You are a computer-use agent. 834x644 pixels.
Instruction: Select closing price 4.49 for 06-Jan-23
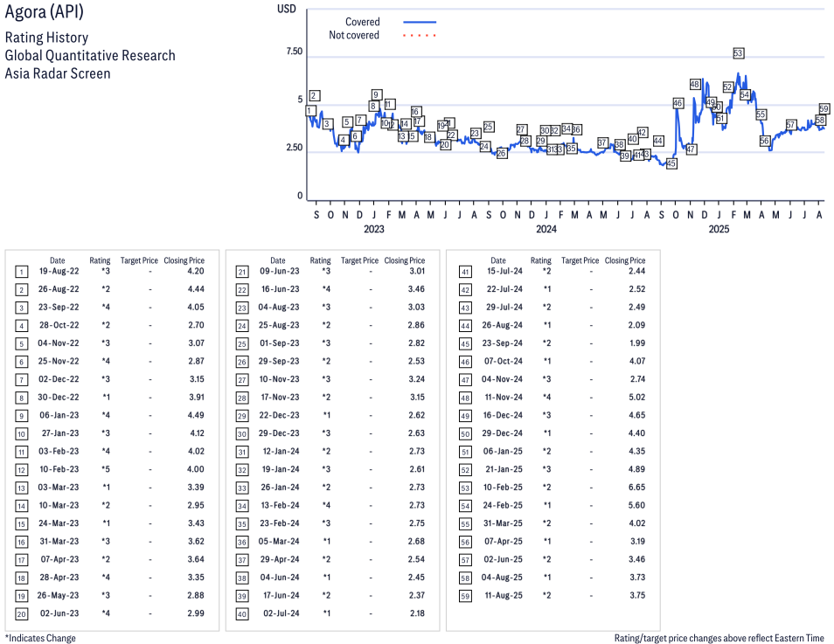tap(196, 415)
